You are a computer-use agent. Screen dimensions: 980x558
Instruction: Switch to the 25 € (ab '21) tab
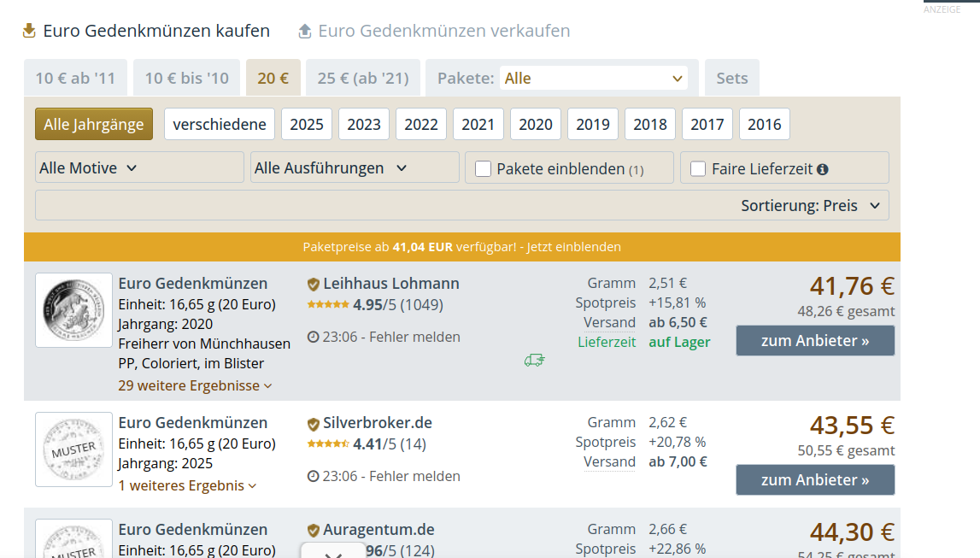[363, 79]
